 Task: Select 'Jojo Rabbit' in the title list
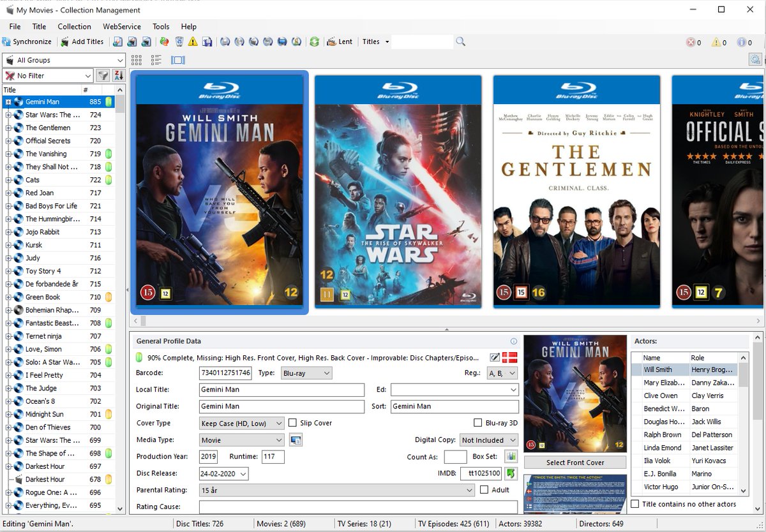[43, 232]
